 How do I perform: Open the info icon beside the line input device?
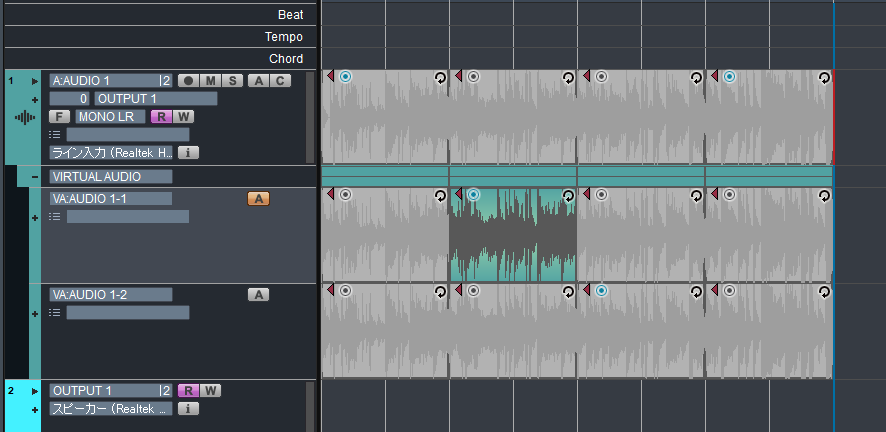[x=189, y=153]
